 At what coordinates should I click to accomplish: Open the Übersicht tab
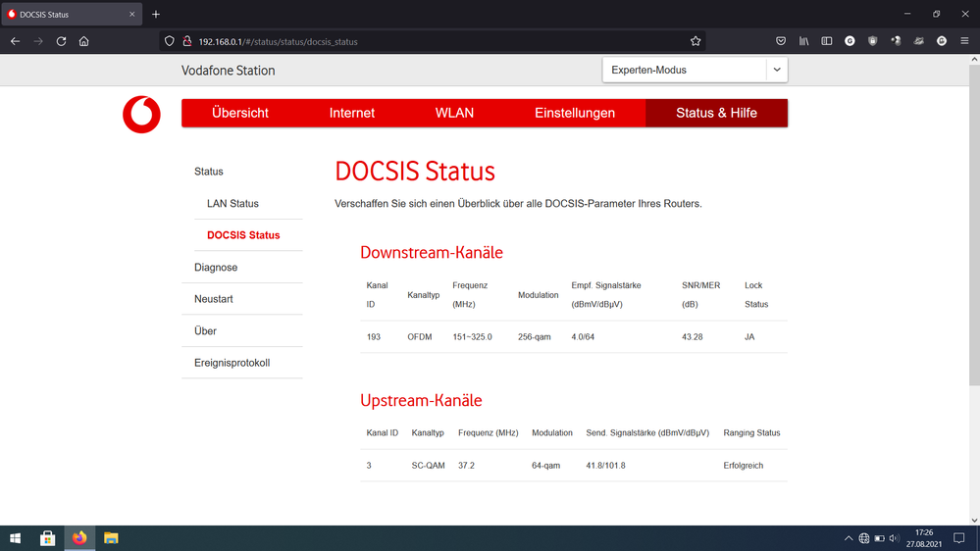click(x=240, y=113)
